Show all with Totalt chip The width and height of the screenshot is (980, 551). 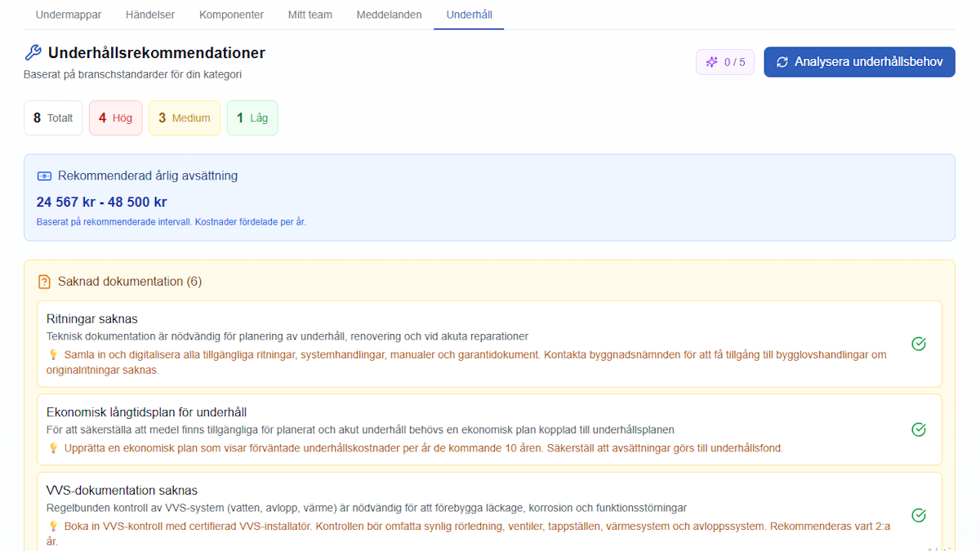53,118
